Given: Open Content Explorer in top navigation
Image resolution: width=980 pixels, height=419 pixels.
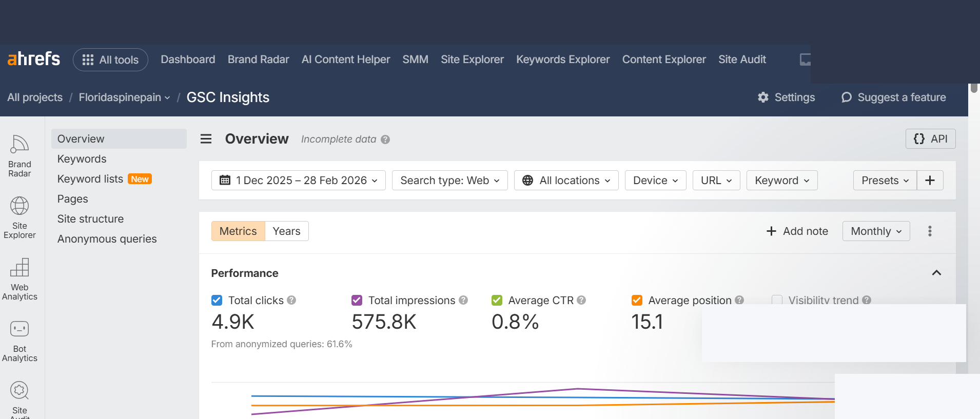Looking at the screenshot, I should 664,59.
